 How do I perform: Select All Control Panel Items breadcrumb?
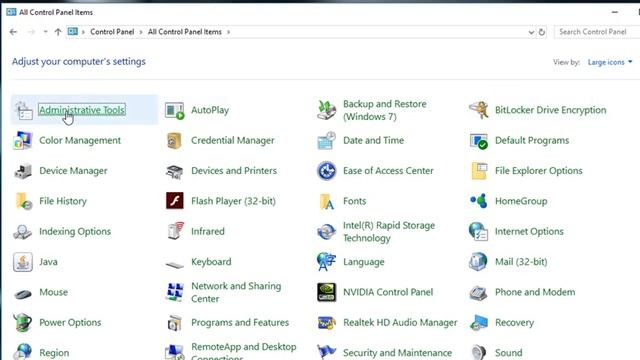(184, 32)
